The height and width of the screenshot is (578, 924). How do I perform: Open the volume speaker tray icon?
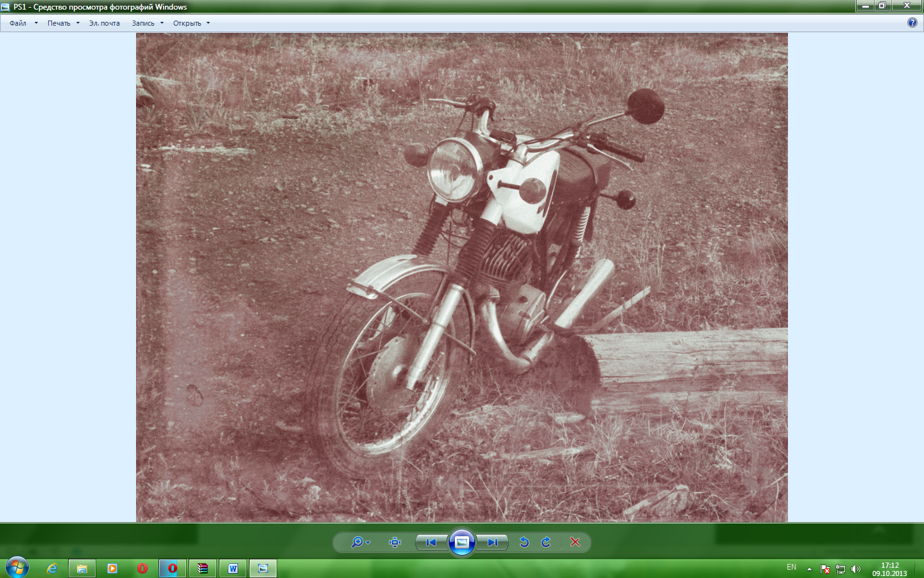856,569
